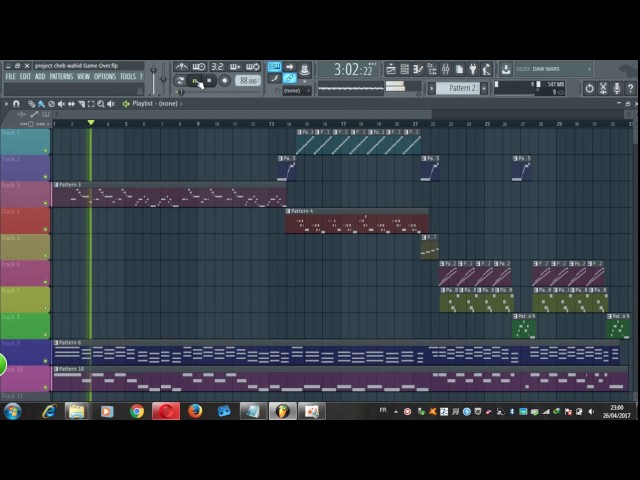Open Pattern 4 clip menu icon
The width and height of the screenshot is (640, 480).
click(288, 211)
